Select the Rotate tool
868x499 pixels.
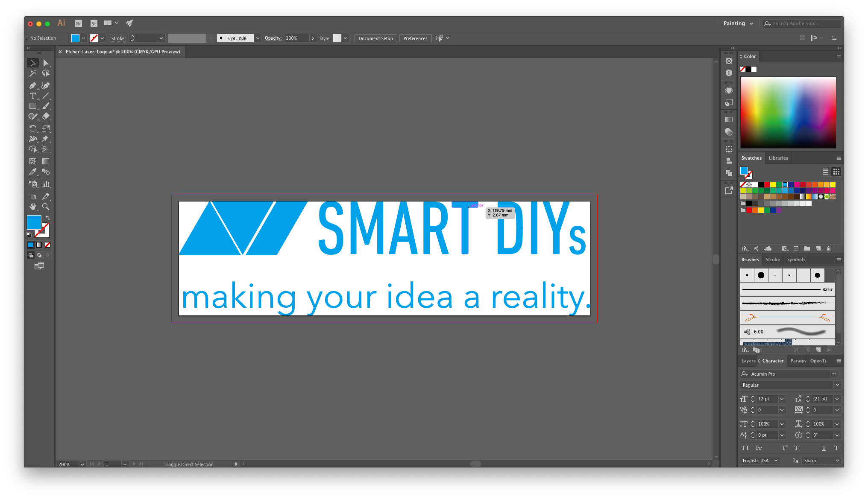point(32,128)
